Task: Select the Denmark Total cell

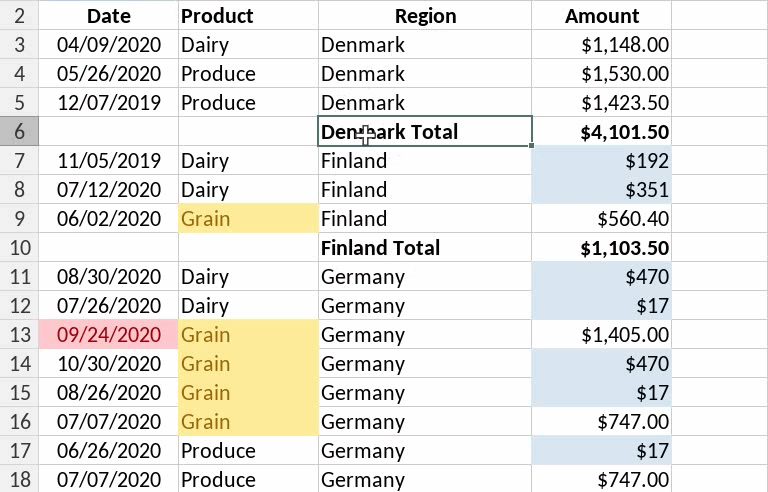Action: click(425, 132)
